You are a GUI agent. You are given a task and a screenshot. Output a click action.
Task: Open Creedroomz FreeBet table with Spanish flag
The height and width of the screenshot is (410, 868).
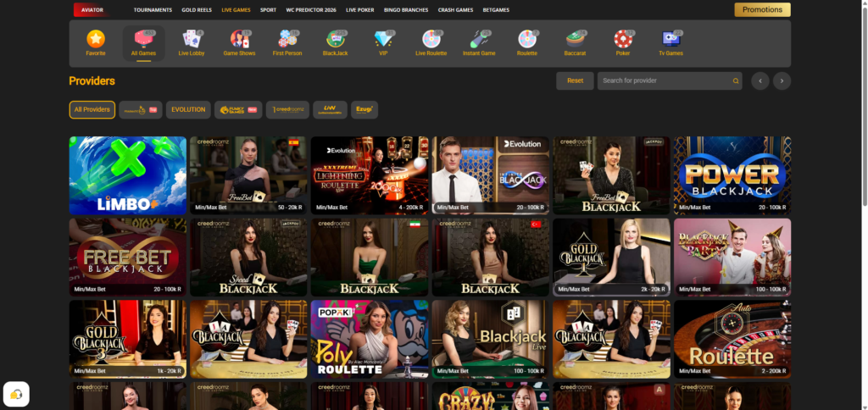point(248,175)
